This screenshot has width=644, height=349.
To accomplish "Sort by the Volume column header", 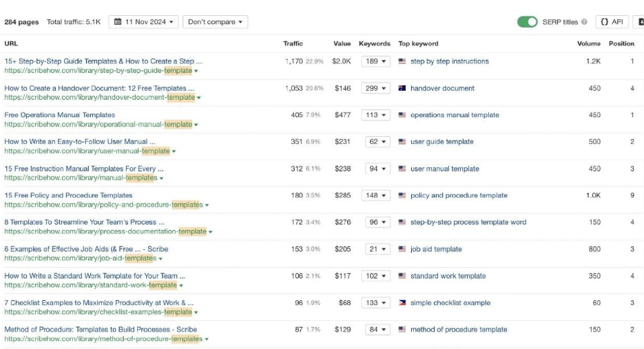I will click(x=588, y=43).
